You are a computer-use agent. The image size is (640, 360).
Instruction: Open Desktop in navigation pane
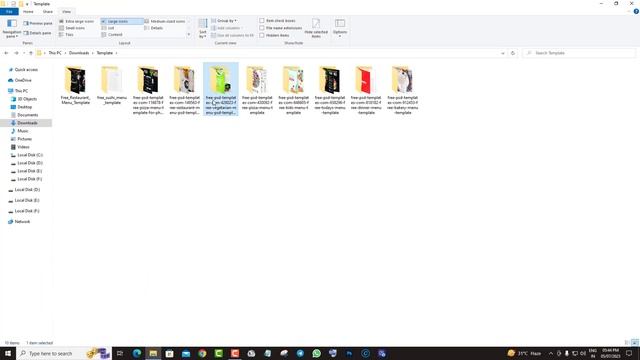tap(24, 107)
